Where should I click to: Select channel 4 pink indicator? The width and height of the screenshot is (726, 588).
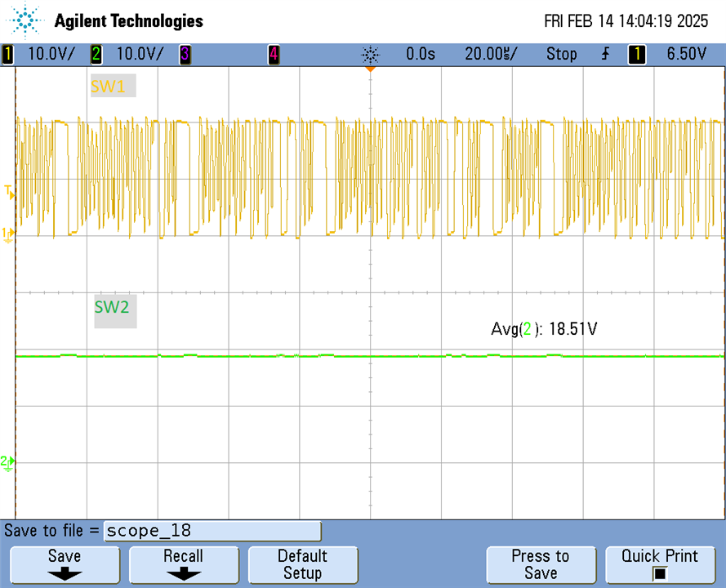(x=274, y=54)
